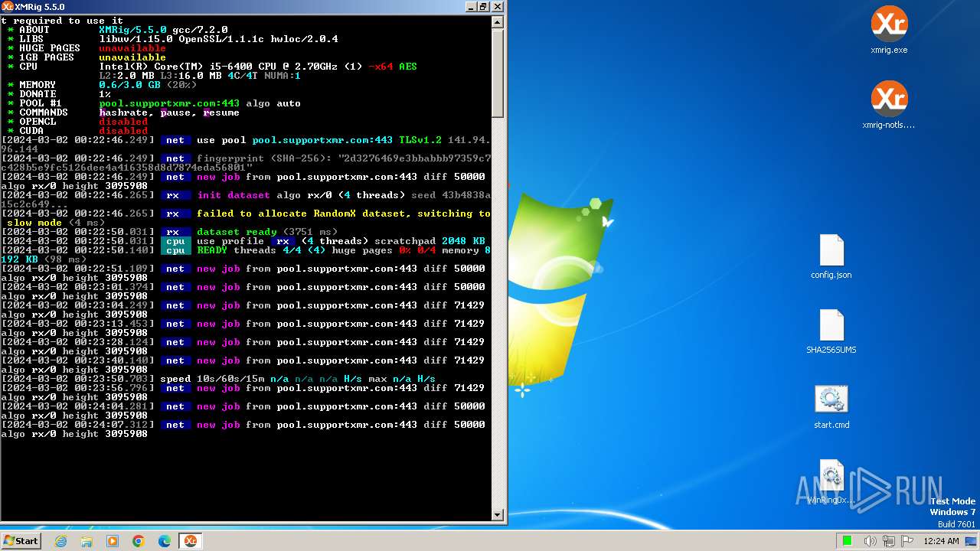Screen dimensions: 980x551
Task: Select the config.json file icon
Action: [831, 256]
